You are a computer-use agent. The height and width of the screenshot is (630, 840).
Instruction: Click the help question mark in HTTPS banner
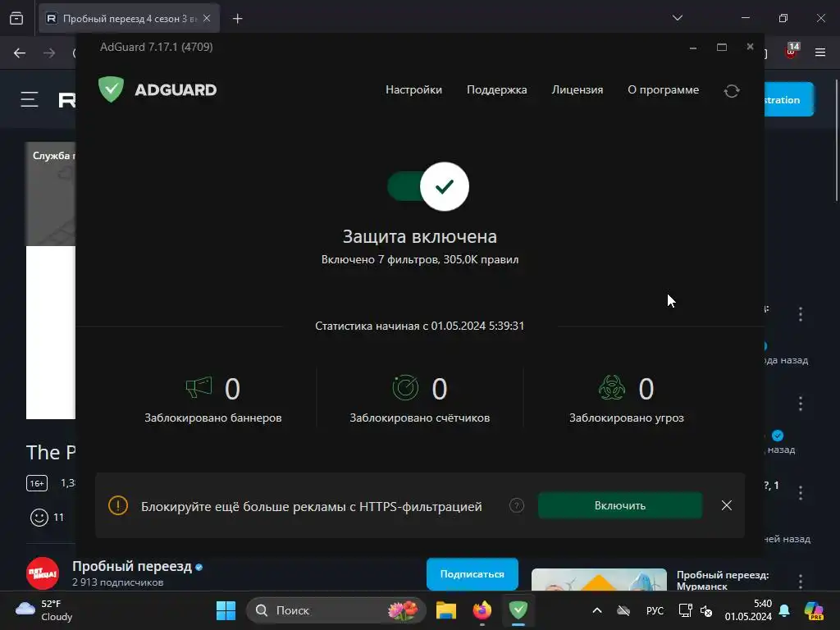517,505
